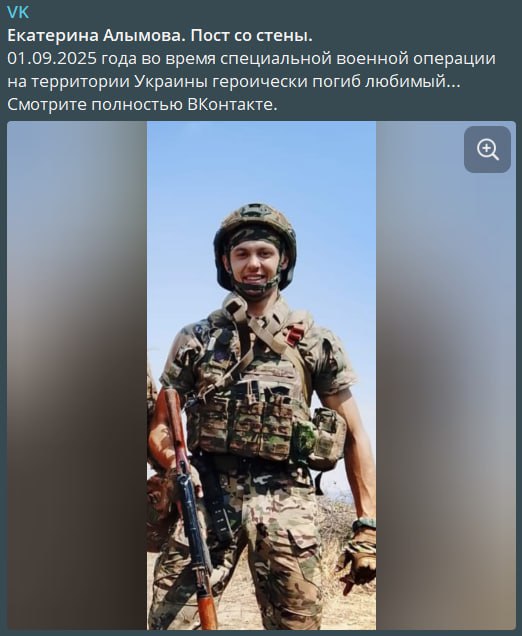
Task: Click the magnifier zoom icon on photo
Action: (487, 149)
